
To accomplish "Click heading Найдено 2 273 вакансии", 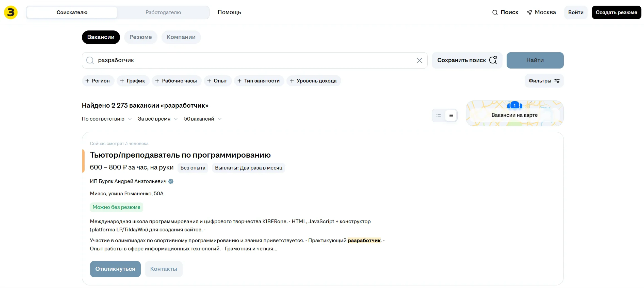I will [x=145, y=106].
